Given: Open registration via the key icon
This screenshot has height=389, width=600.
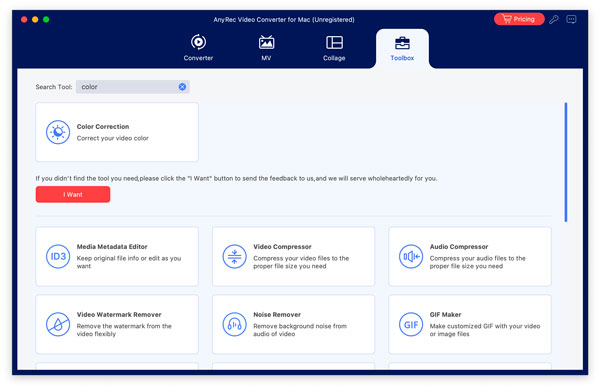Looking at the screenshot, I should click(x=554, y=19).
